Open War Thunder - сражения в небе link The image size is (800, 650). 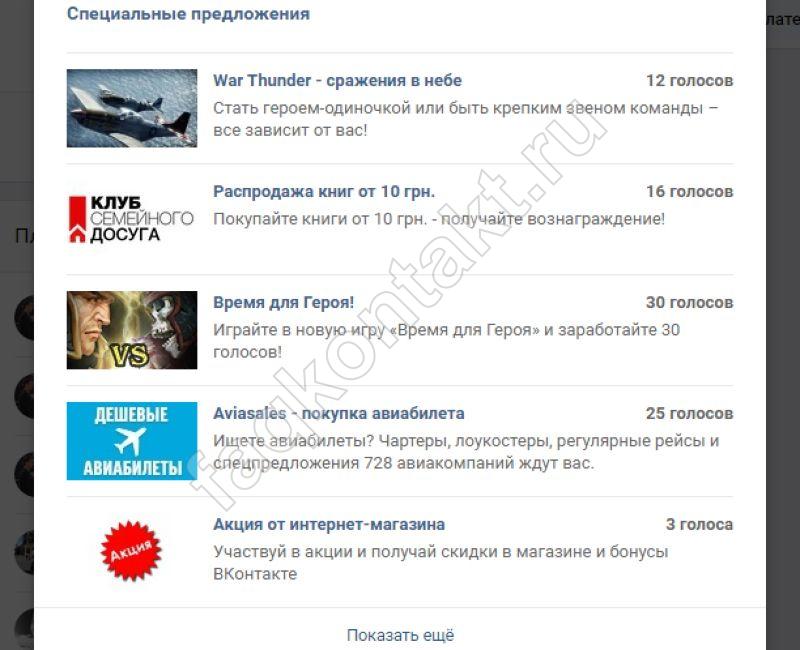point(337,81)
